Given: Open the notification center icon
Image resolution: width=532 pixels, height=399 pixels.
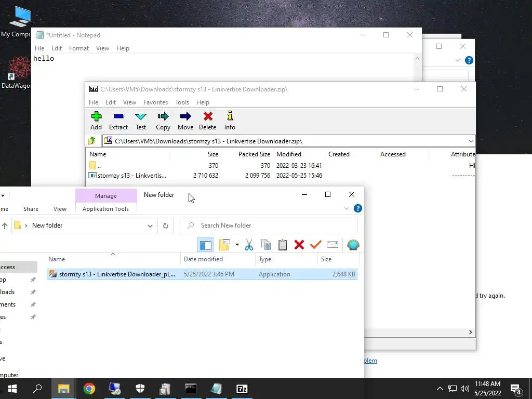Looking at the screenshot, I should pos(516,389).
